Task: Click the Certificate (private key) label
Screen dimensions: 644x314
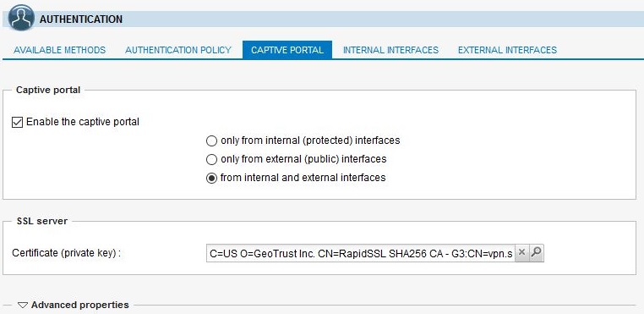Action: point(66,253)
